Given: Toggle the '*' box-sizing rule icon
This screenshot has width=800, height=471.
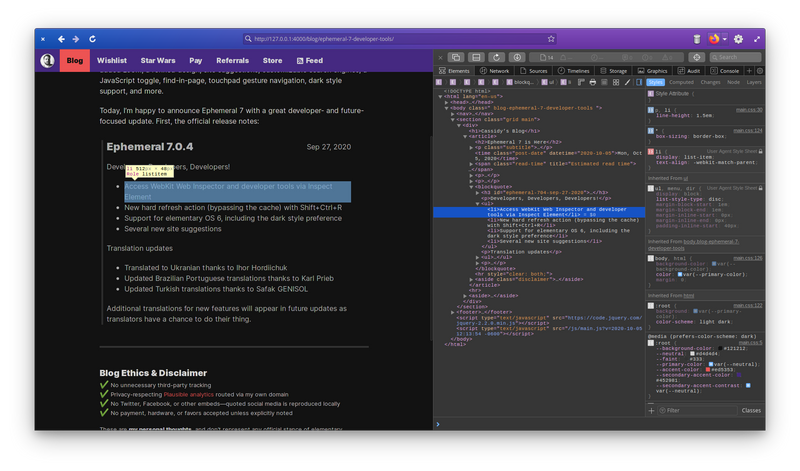Looking at the screenshot, I should point(651,131).
